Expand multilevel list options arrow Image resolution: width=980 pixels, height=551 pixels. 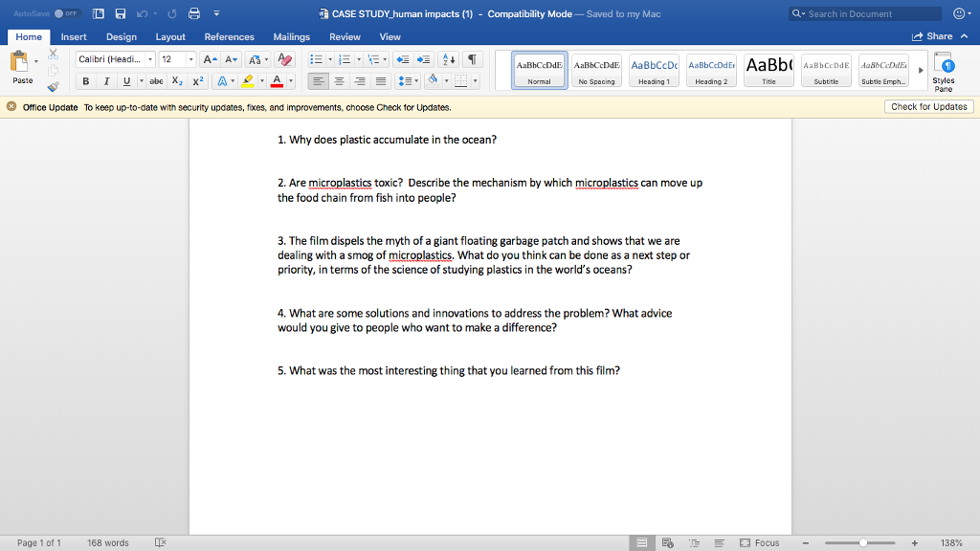(x=385, y=59)
